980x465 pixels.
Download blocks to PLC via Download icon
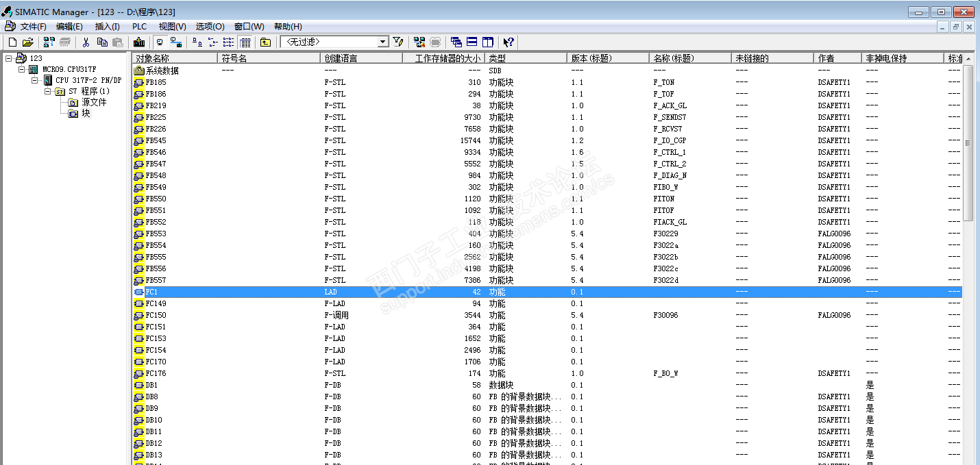coord(138,42)
